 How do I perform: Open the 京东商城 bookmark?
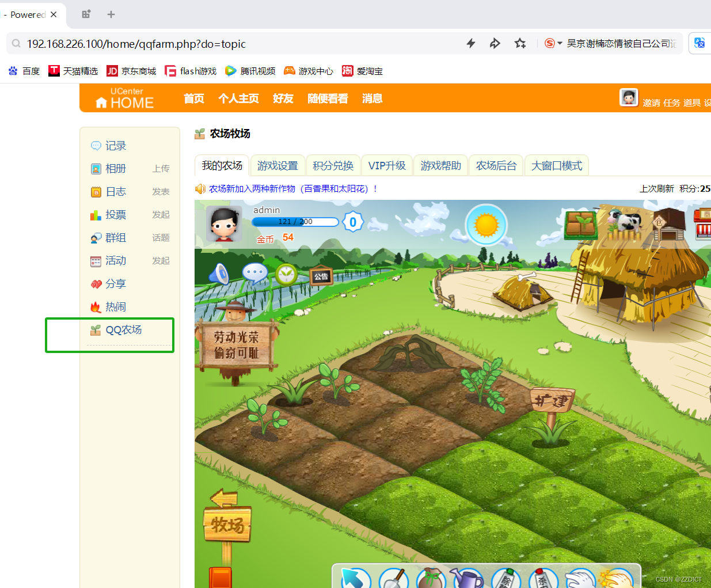tap(131, 71)
